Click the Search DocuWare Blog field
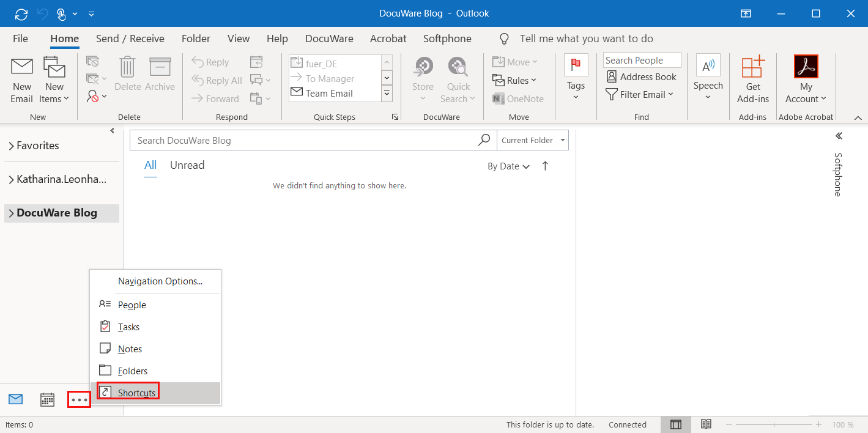 coord(303,140)
